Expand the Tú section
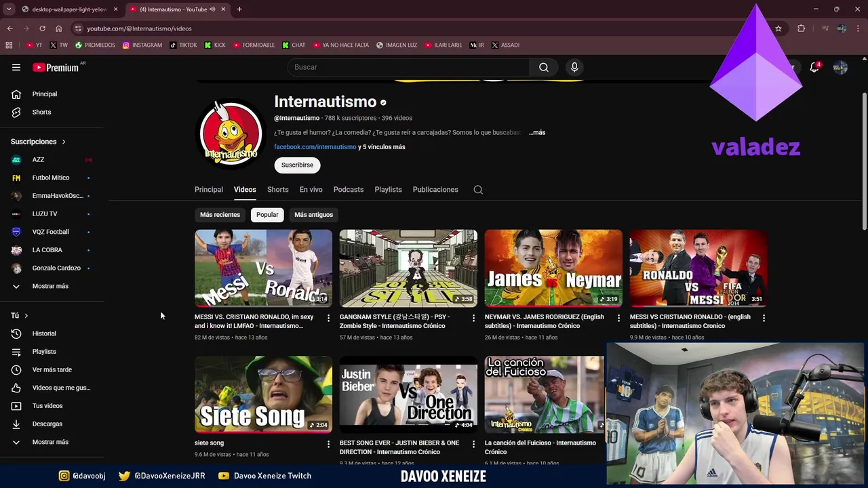Viewport: 868px width, 488px height. [x=20, y=316]
